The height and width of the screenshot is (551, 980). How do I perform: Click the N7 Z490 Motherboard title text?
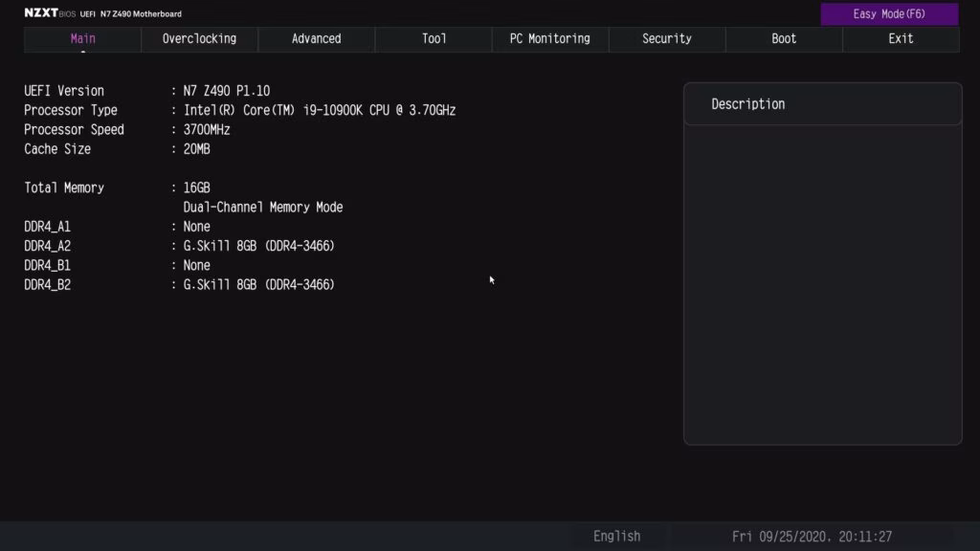point(141,13)
